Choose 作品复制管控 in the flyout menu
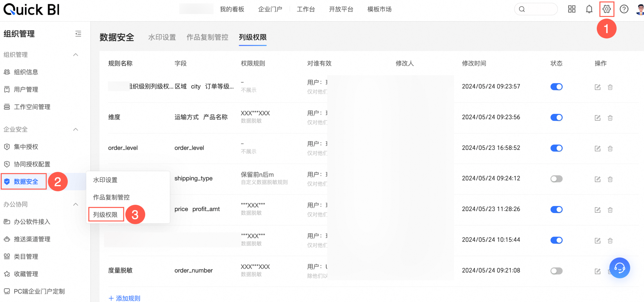The image size is (644, 302). [x=111, y=197]
